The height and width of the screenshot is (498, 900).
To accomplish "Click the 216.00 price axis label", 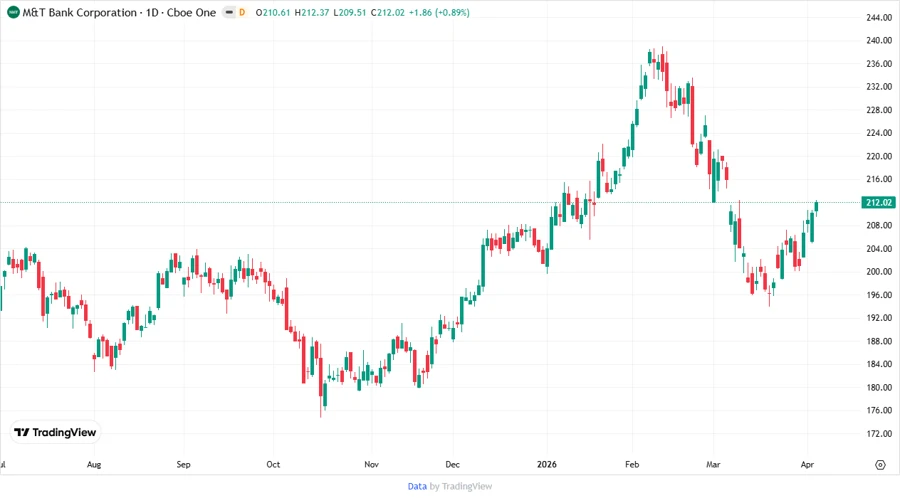I will 879,179.
